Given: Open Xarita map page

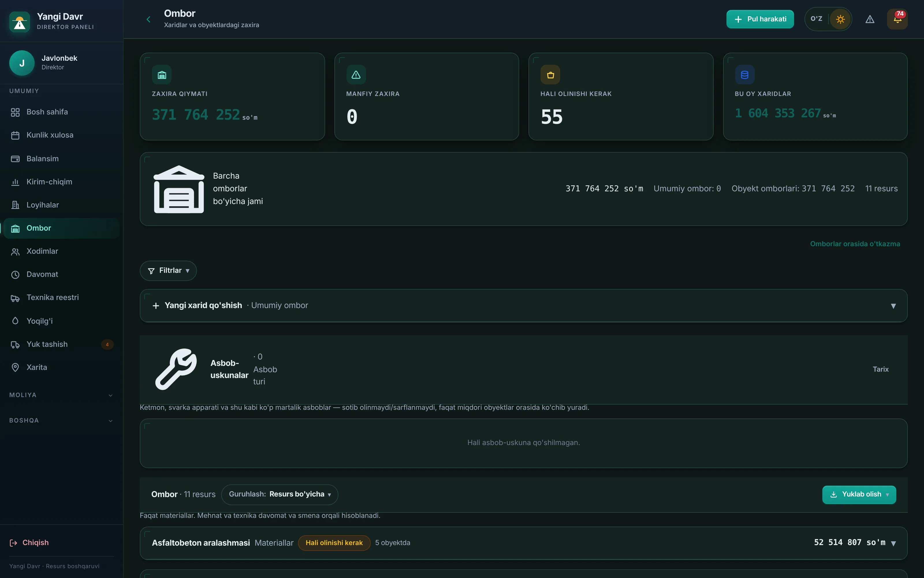Looking at the screenshot, I should (62, 367).
